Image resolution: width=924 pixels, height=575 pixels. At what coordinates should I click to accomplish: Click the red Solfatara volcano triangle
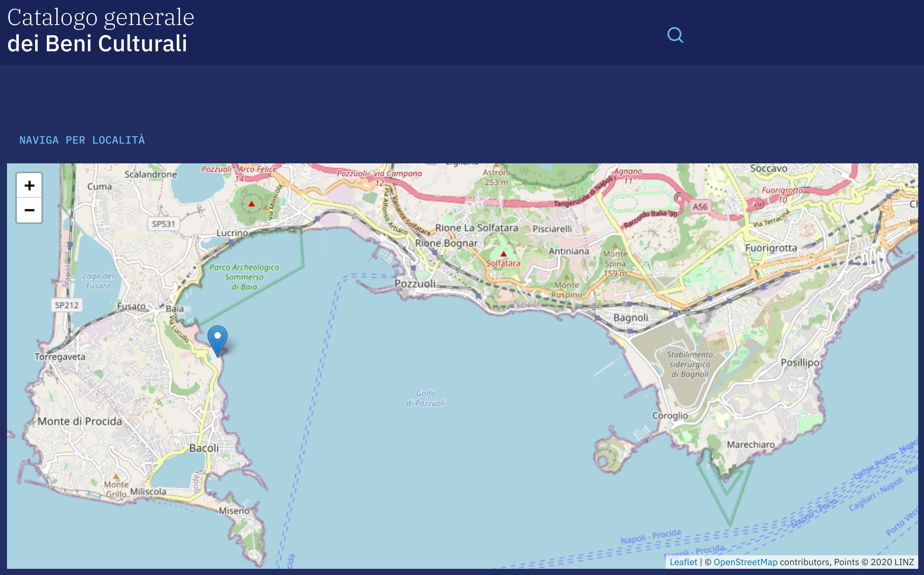point(504,254)
